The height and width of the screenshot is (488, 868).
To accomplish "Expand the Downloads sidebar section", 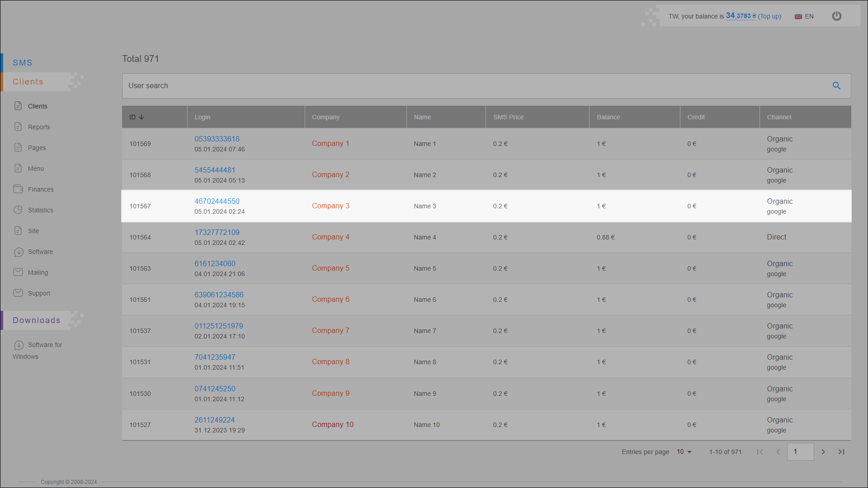I will point(36,320).
